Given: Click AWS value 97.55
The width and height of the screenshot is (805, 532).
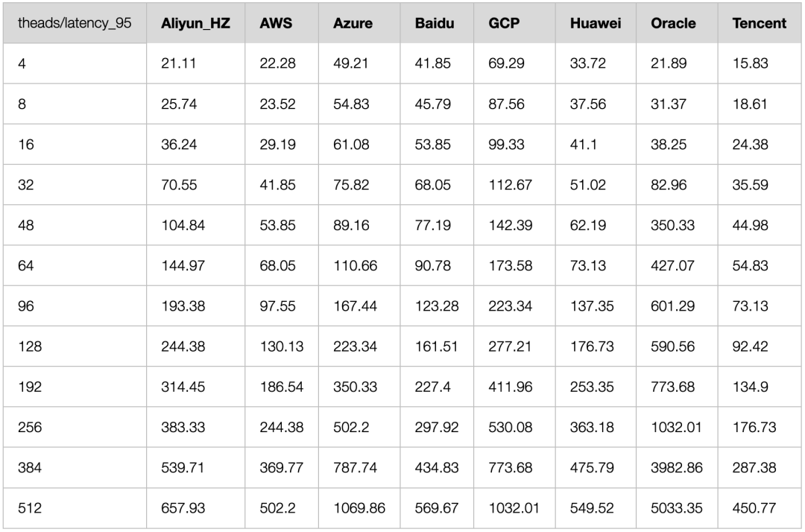Looking at the screenshot, I should tap(282, 306).
